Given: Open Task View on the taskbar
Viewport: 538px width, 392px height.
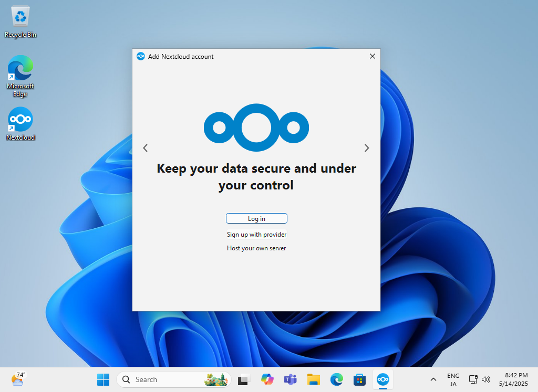Looking at the screenshot, I should click(x=243, y=379).
